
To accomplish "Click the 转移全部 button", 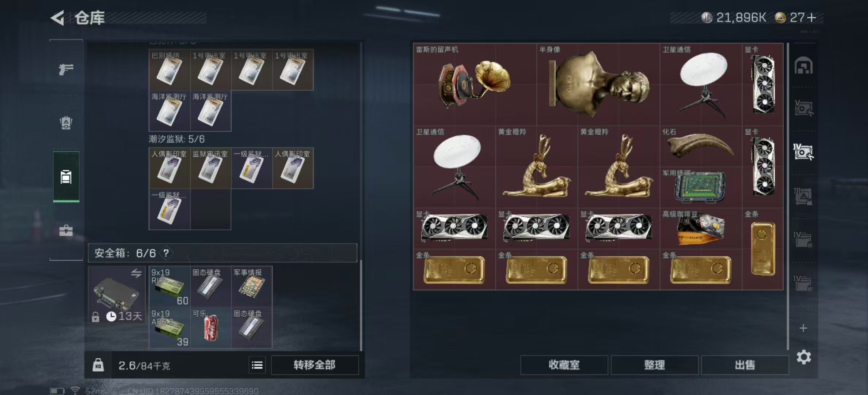I will coord(315,365).
